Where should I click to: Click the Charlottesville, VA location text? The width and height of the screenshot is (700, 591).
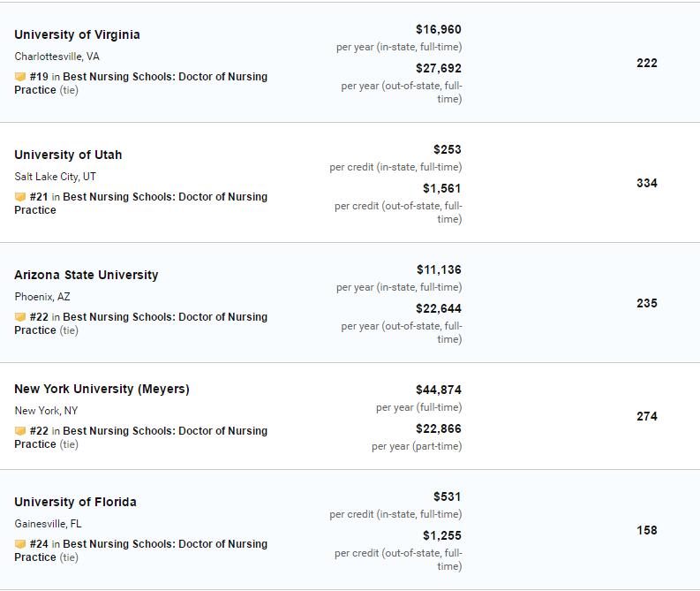(56, 57)
